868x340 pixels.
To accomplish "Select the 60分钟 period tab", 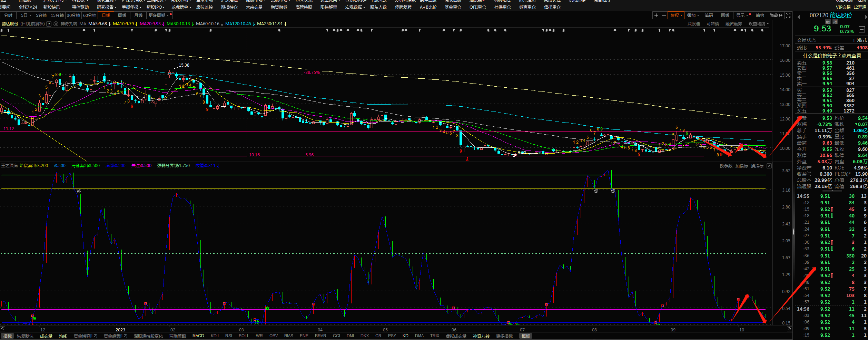I will 90,16.
